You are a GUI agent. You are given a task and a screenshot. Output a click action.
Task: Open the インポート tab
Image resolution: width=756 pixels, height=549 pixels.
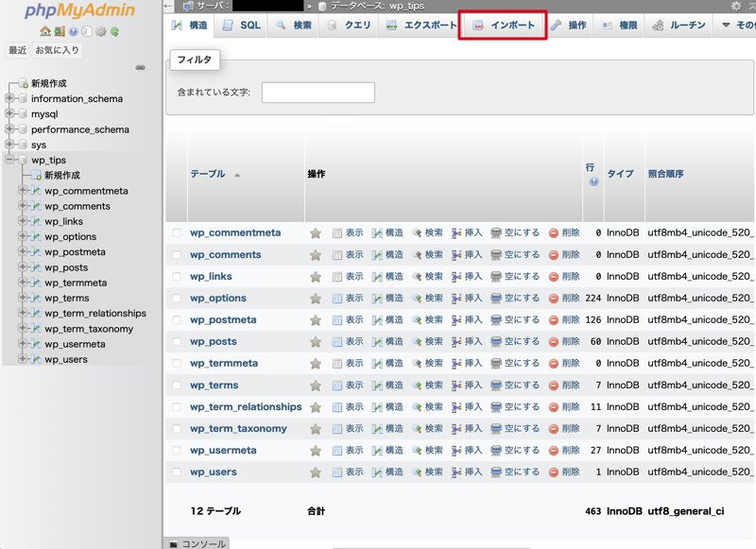click(504, 26)
